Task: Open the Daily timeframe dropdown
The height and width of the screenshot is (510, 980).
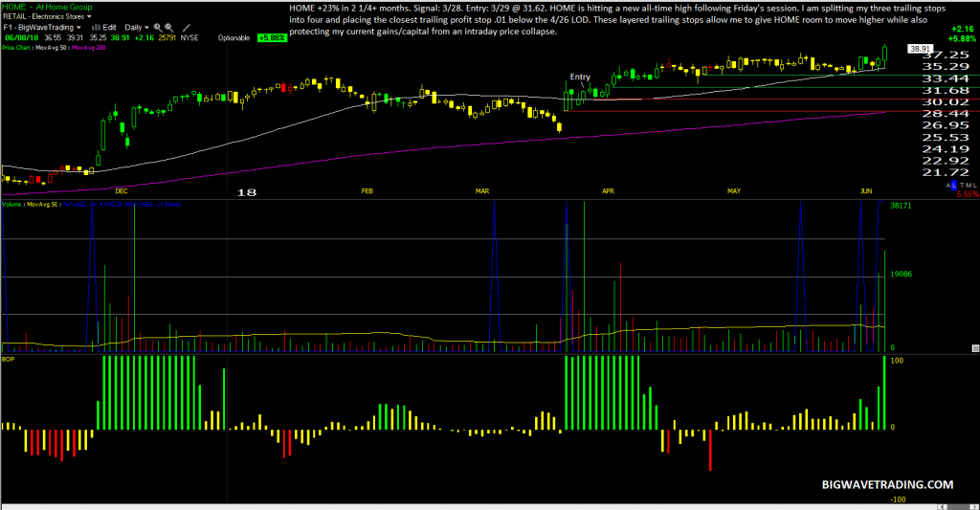Action: (x=136, y=28)
